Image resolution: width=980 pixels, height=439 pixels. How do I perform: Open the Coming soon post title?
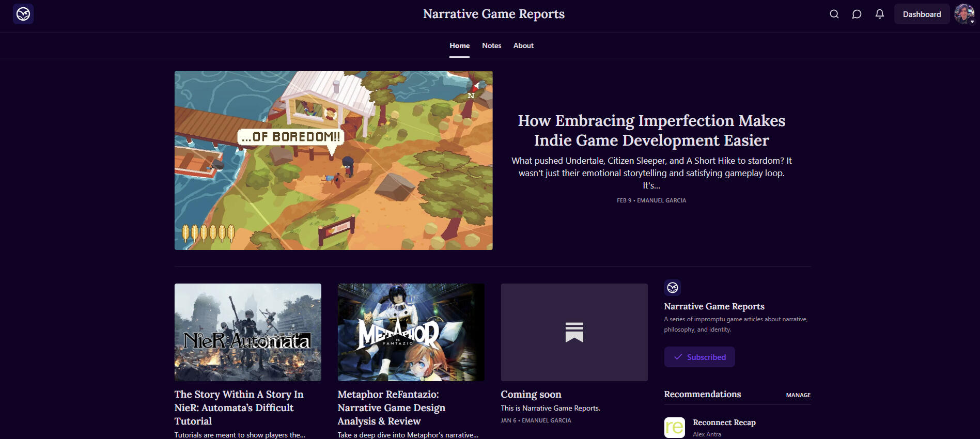[531, 394]
